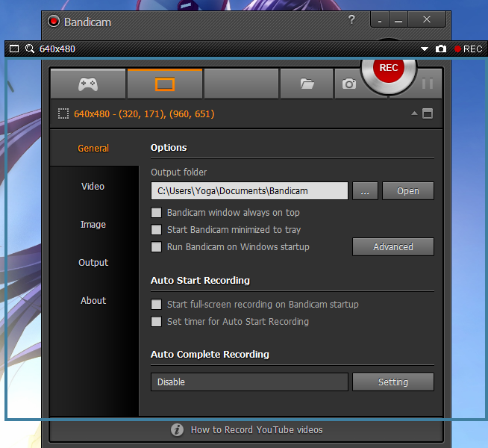The width and height of the screenshot is (488, 448).
Task: Switch to the Output settings tab
Action: (x=93, y=262)
